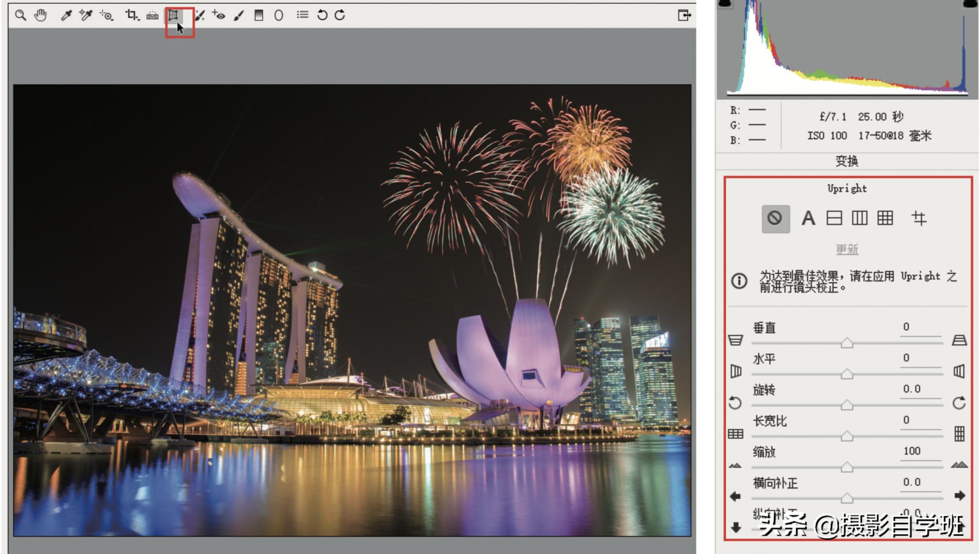Screen dimensions: 980x554
Task: Select the Adjustment Brush tool
Action: click(x=239, y=15)
